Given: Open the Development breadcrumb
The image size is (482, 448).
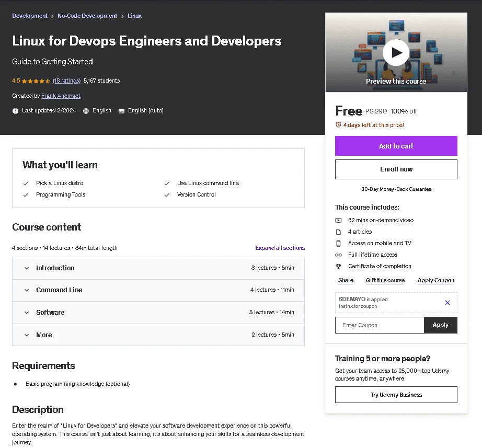Looking at the screenshot, I should 30,16.
